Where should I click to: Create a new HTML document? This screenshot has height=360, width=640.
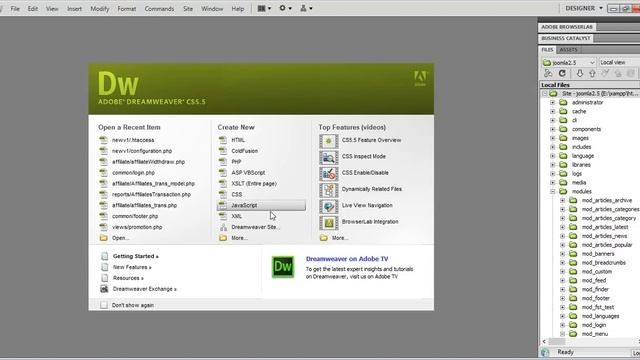[238, 140]
